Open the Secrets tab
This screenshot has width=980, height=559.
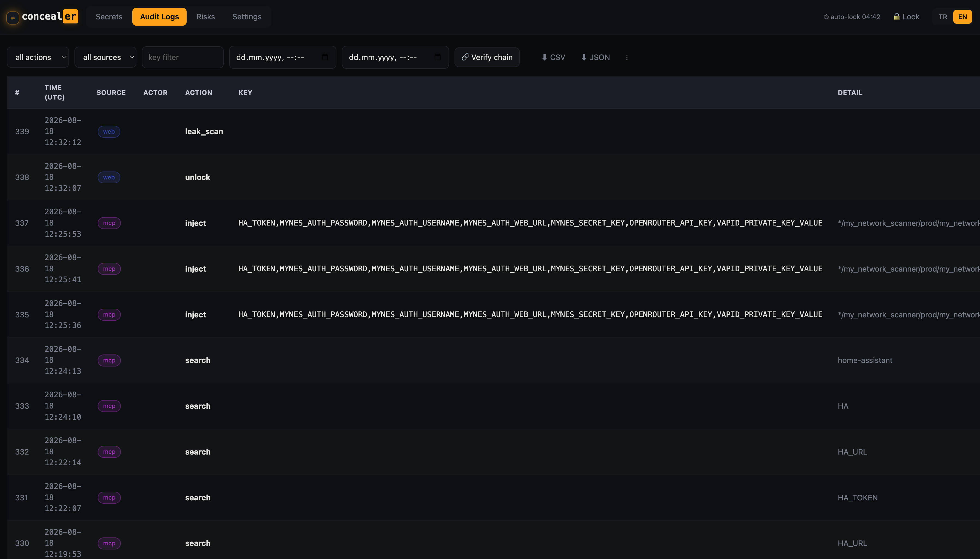click(x=109, y=17)
